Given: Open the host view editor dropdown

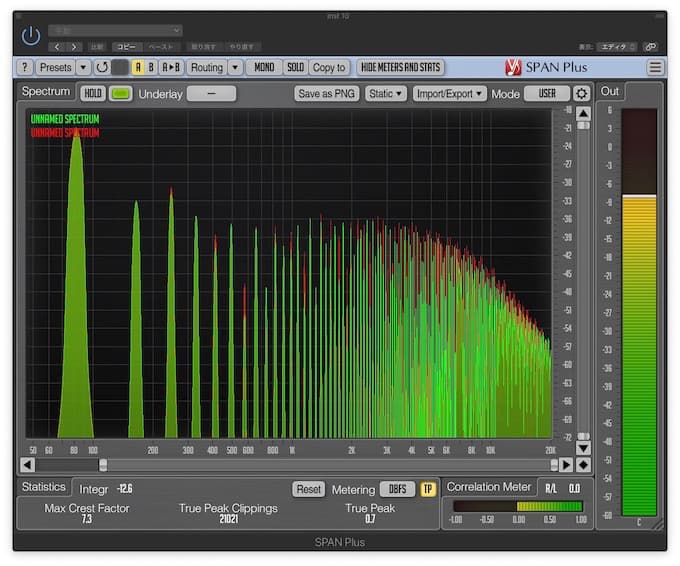Looking at the screenshot, I should [618, 46].
